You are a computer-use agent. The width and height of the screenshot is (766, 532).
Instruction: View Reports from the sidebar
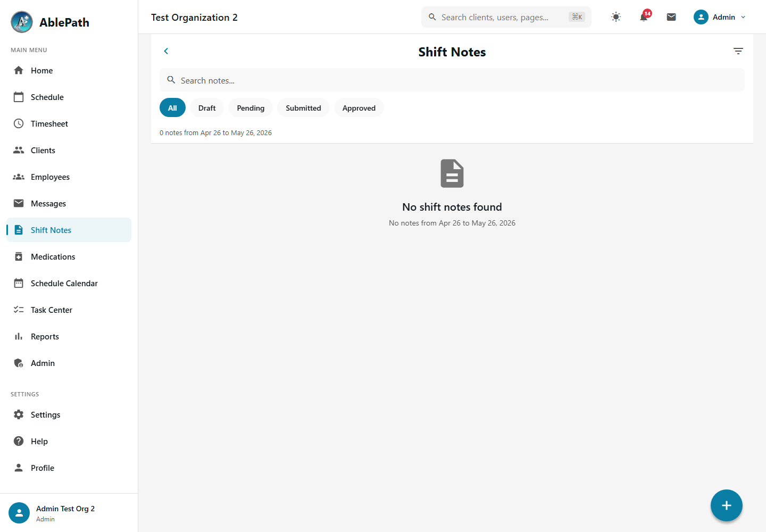69,336
